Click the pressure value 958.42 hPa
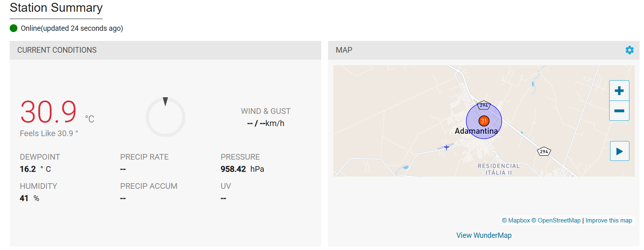 click(x=242, y=169)
